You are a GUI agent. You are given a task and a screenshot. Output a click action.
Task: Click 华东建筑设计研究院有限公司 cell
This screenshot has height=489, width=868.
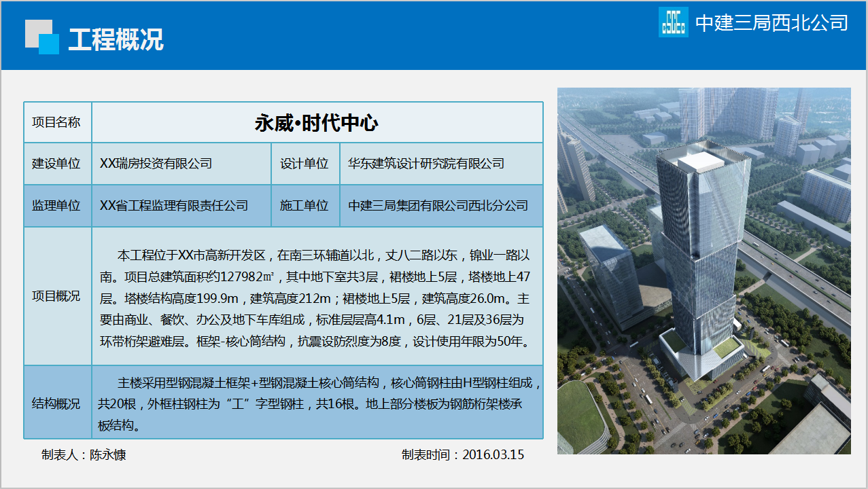[441, 164]
